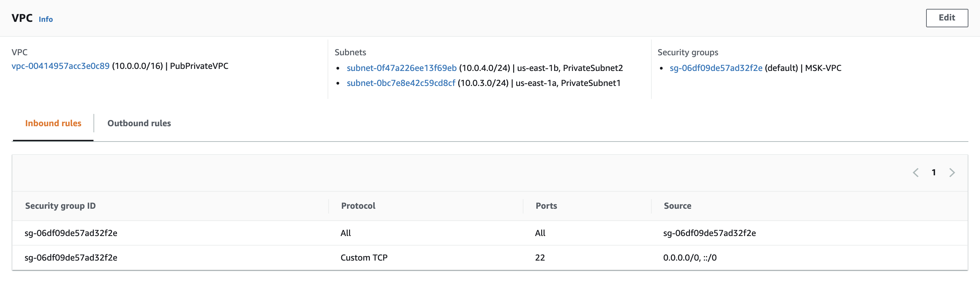This screenshot has width=980, height=294.
Task: Click the us-east-1a, PrivateSubnet1 text
Action: click(568, 83)
